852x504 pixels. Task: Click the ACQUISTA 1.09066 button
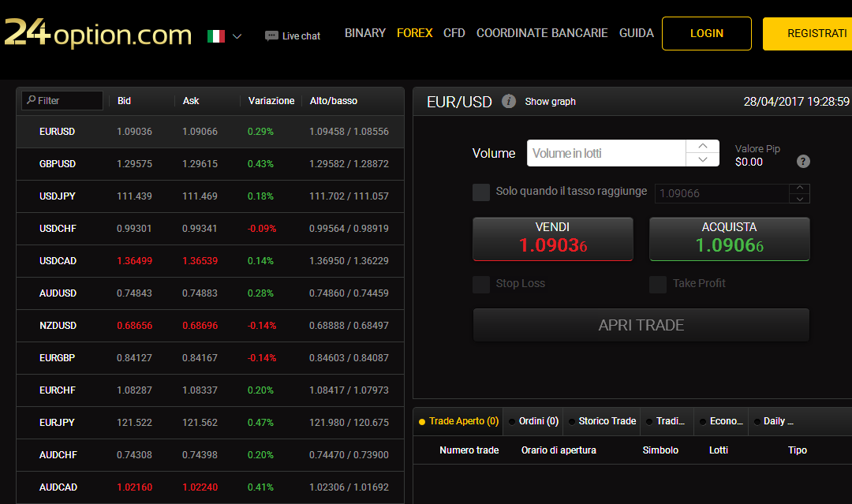[729, 239]
